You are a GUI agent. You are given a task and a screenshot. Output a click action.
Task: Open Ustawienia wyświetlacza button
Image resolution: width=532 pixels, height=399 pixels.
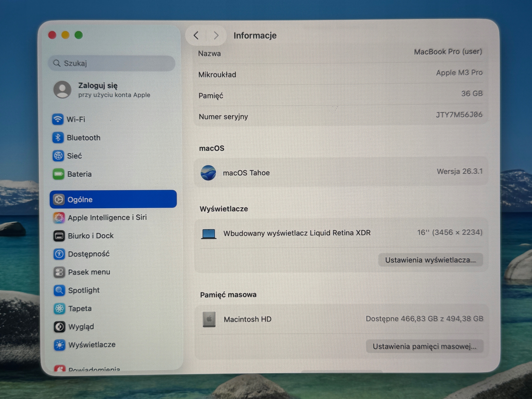tap(431, 260)
